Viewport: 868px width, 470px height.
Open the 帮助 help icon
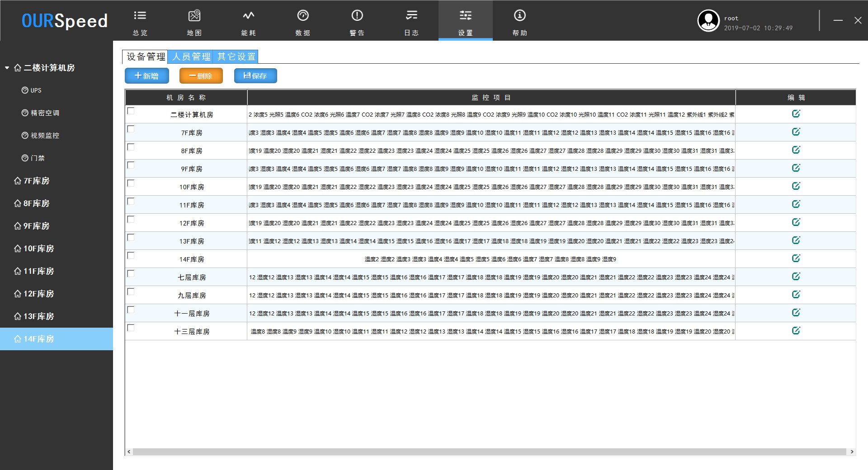click(520, 16)
